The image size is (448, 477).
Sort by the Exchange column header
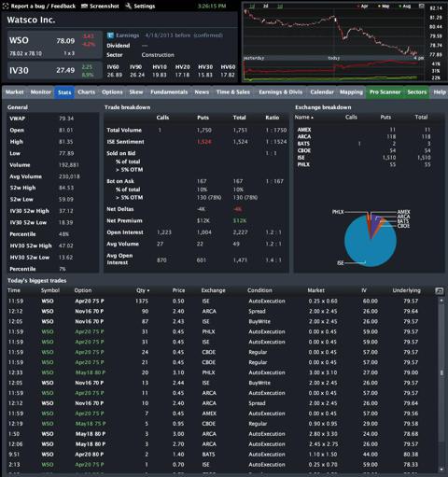coord(213,290)
